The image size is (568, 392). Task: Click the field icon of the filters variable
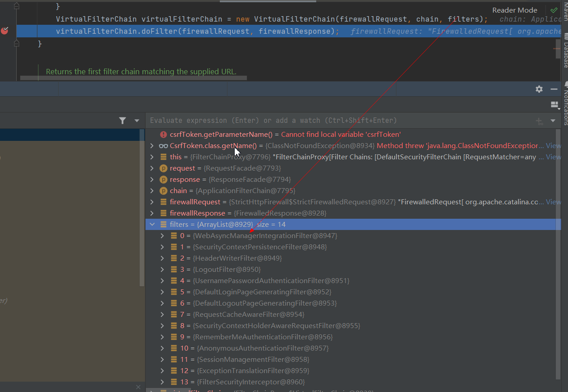pos(164,224)
